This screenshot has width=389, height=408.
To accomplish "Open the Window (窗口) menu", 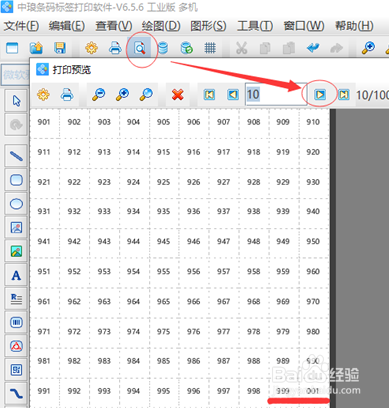I will tap(304, 26).
